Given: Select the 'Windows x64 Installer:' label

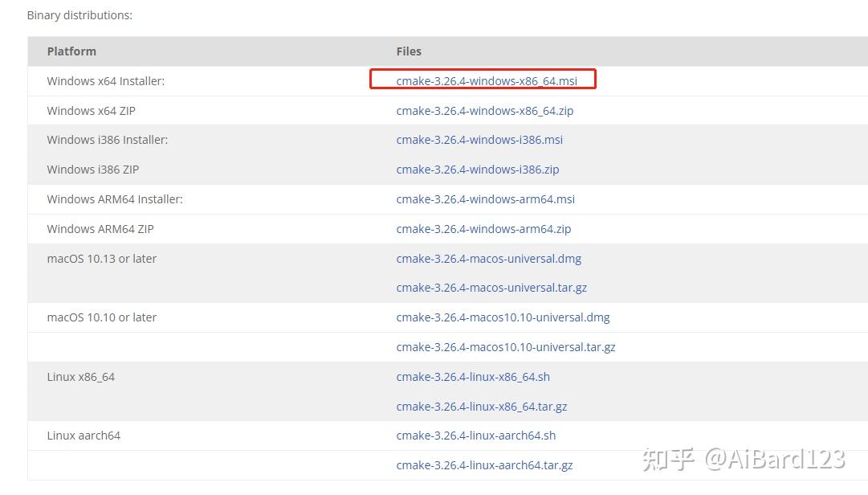Looking at the screenshot, I should [106, 81].
